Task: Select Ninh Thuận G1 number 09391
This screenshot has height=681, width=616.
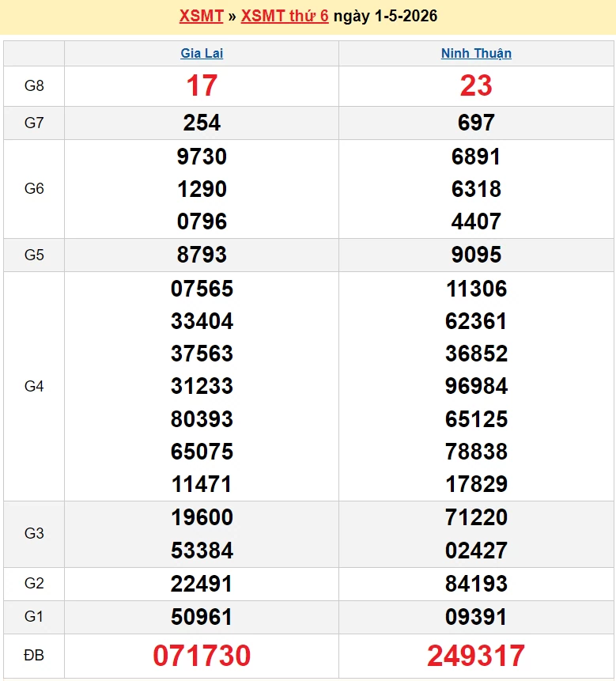Action: tap(476, 617)
